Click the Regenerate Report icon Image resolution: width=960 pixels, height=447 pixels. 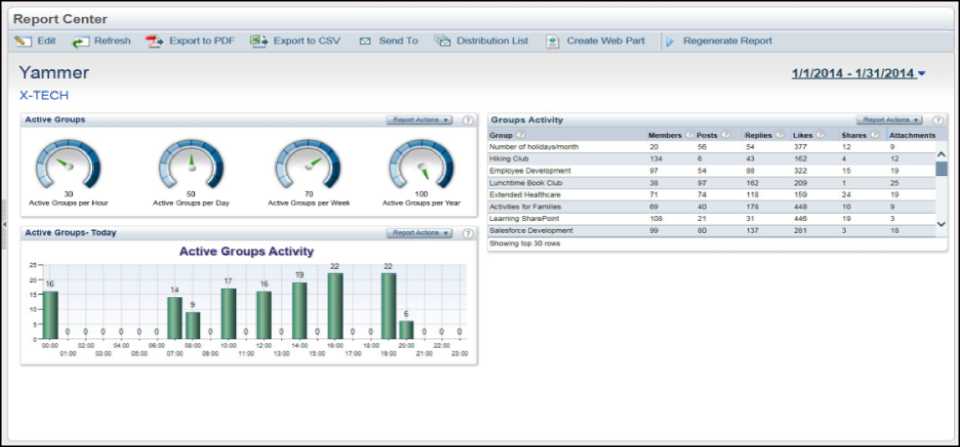(669, 41)
